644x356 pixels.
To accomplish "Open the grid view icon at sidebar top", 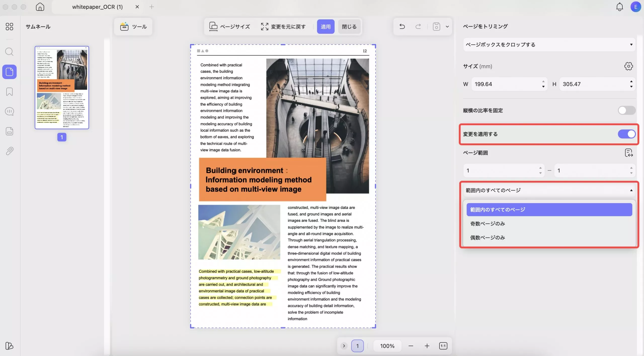I will tap(9, 26).
